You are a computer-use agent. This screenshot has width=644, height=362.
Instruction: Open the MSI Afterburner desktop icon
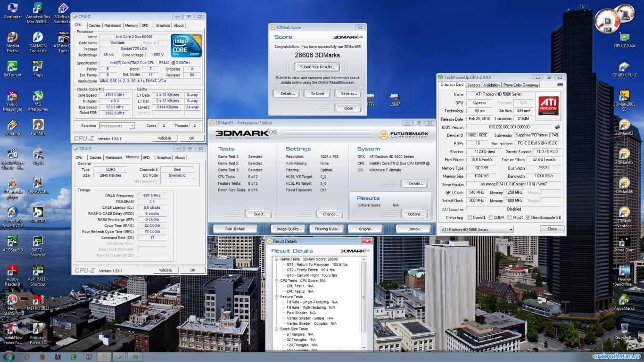(x=38, y=101)
